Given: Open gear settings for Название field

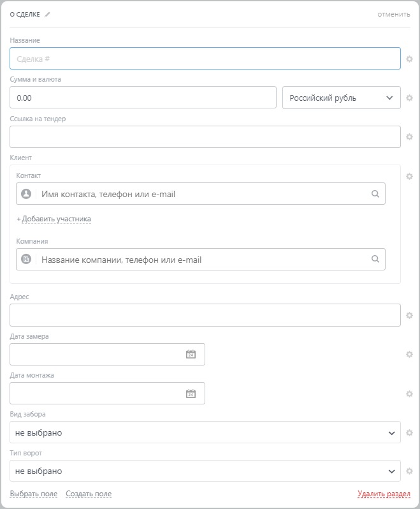Looking at the screenshot, I should click(410, 59).
